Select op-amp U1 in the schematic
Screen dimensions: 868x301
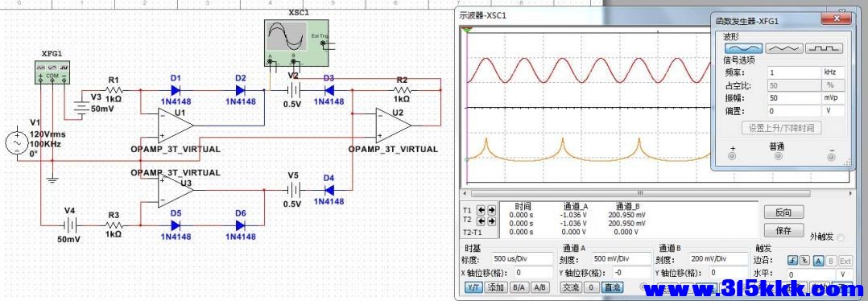click(176, 125)
